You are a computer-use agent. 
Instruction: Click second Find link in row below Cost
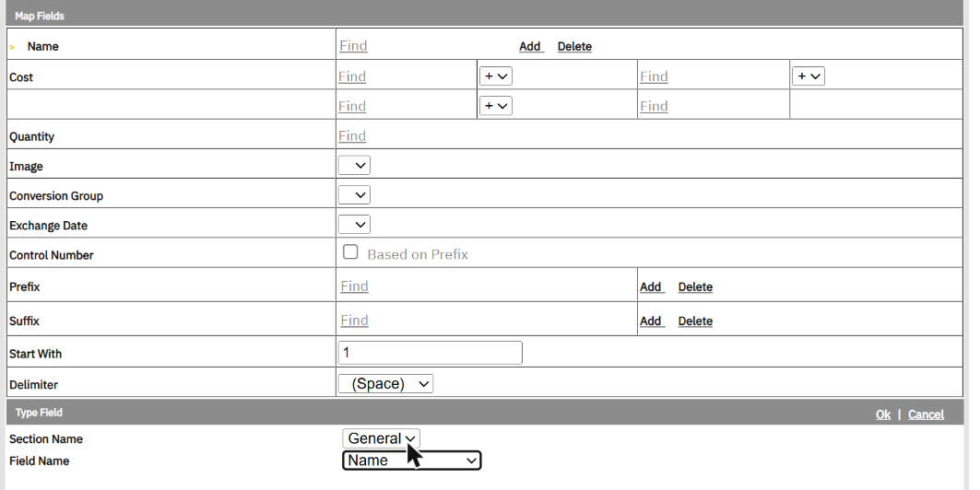point(654,106)
